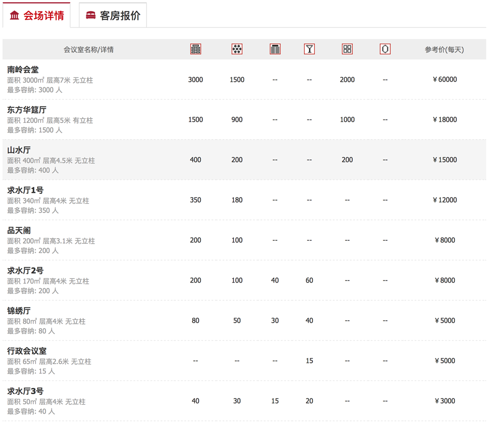Viewport: 504px width, 424px height.
Task: Click the 行政会议室 room name
Action: pos(27,351)
